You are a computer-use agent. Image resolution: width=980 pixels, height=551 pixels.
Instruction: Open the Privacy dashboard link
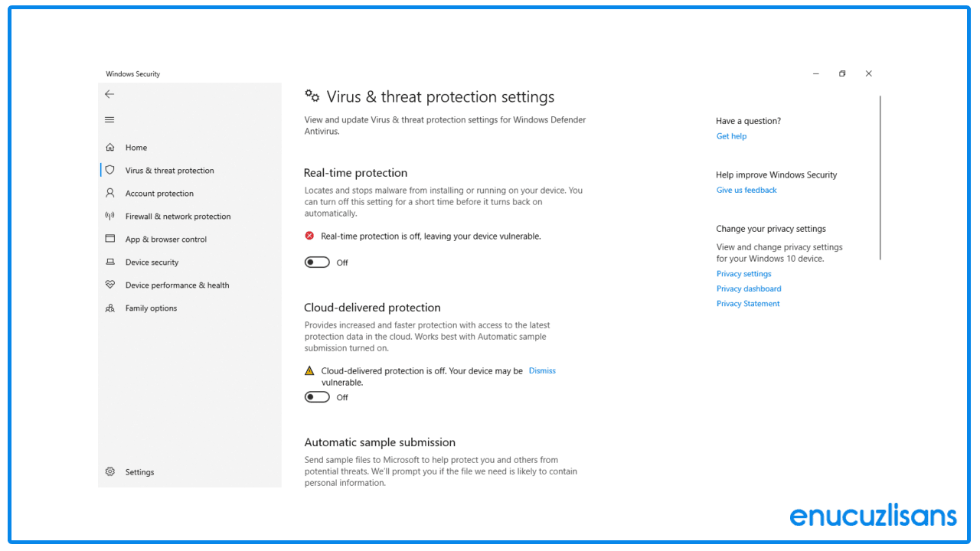(749, 289)
